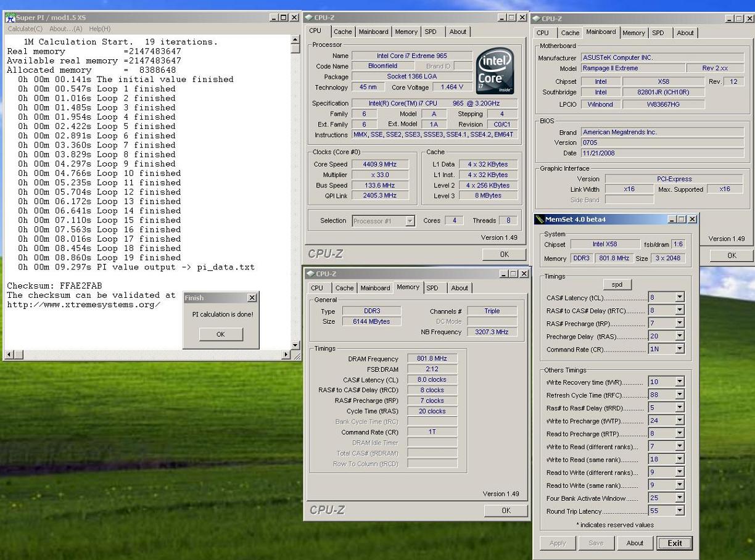Open Round Trip Latency dropdown in MemSet

pyautogui.click(x=680, y=511)
